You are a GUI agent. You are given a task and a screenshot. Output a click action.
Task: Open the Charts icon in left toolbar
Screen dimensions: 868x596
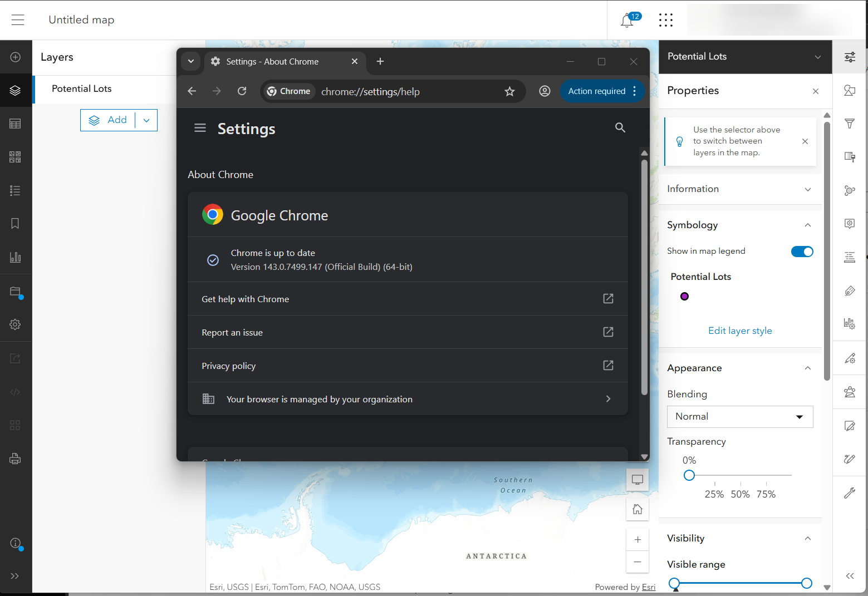click(x=16, y=257)
